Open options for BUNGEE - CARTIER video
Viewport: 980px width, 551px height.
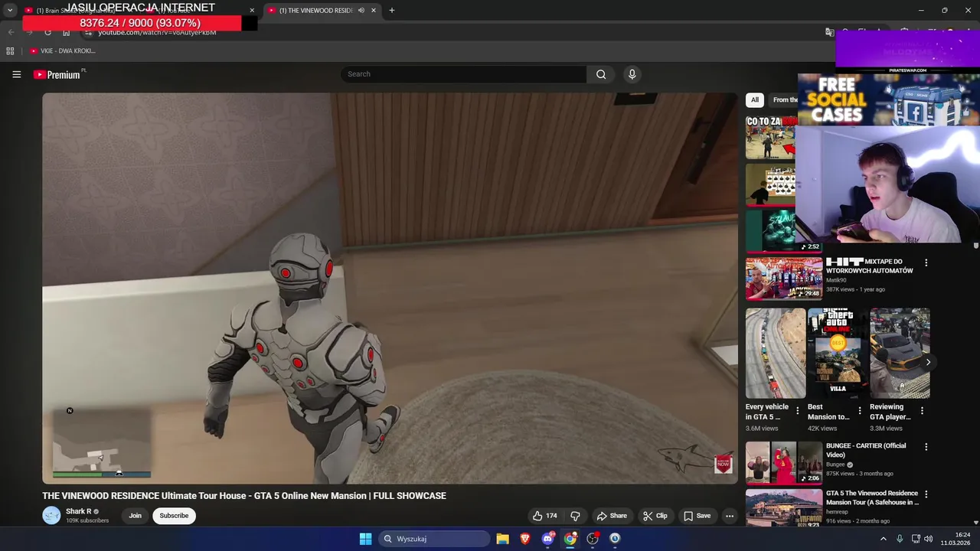click(x=926, y=447)
